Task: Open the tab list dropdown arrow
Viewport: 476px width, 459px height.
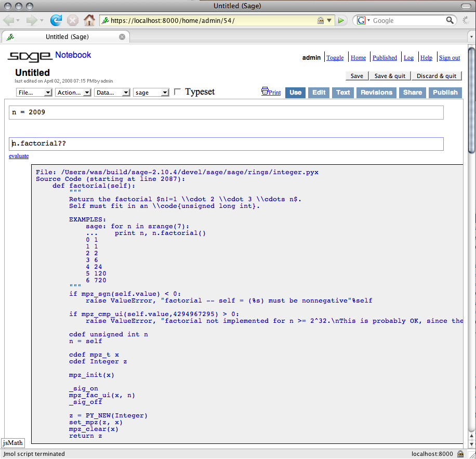Action: [471, 37]
